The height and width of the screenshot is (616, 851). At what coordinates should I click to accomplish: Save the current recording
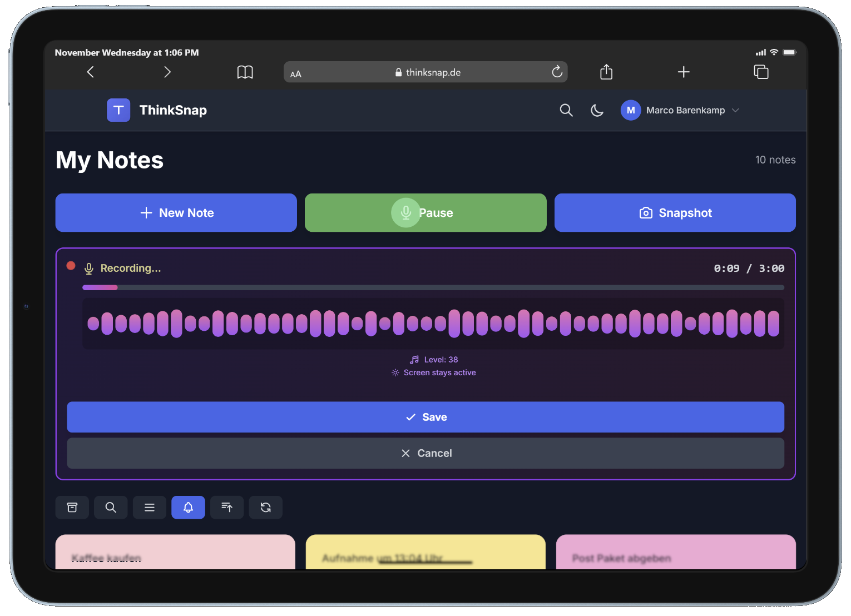pyautogui.click(x=425, y=417)
